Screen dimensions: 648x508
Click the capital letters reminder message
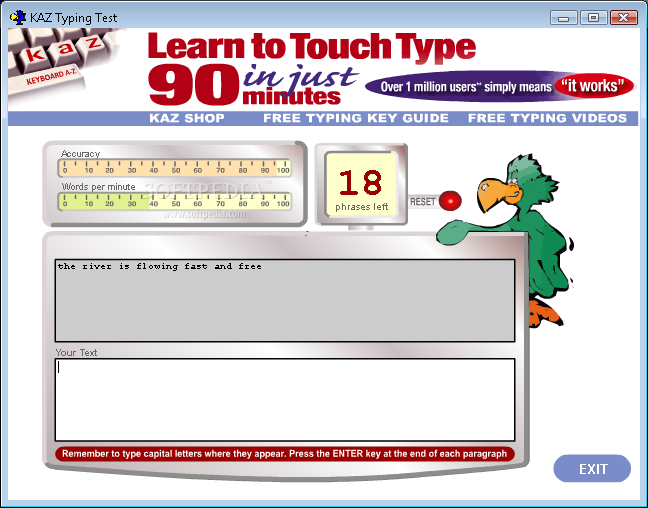(x=284, y=454)
